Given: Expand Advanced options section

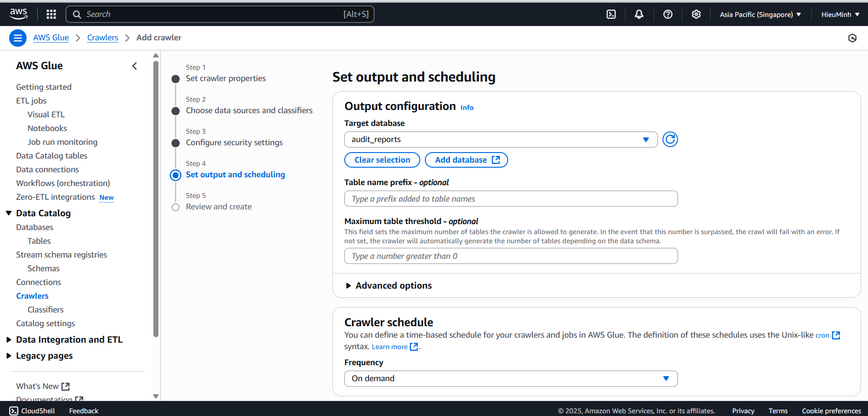Looking at the screenshot, I should click(x=389, y=285).
